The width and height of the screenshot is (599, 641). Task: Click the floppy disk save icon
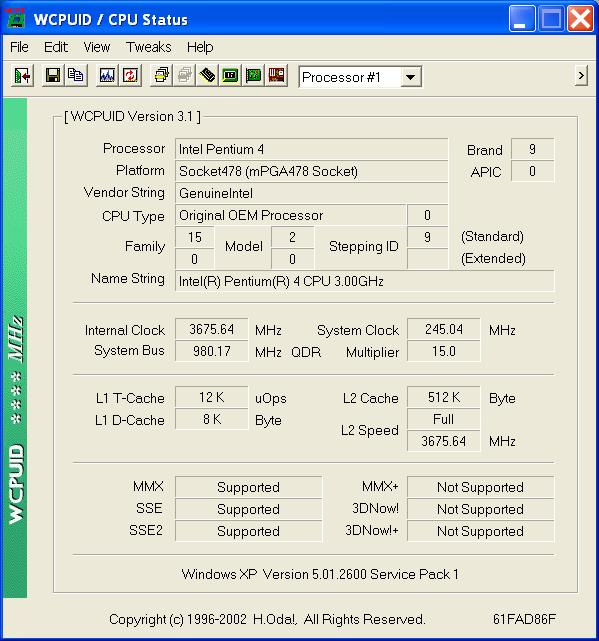[x=53, y=76]
